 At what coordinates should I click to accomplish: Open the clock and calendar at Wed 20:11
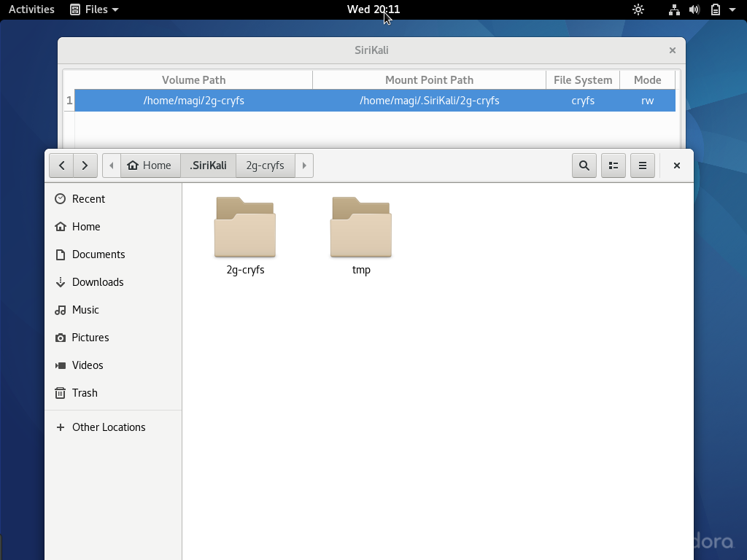click(x=373, y=9)
